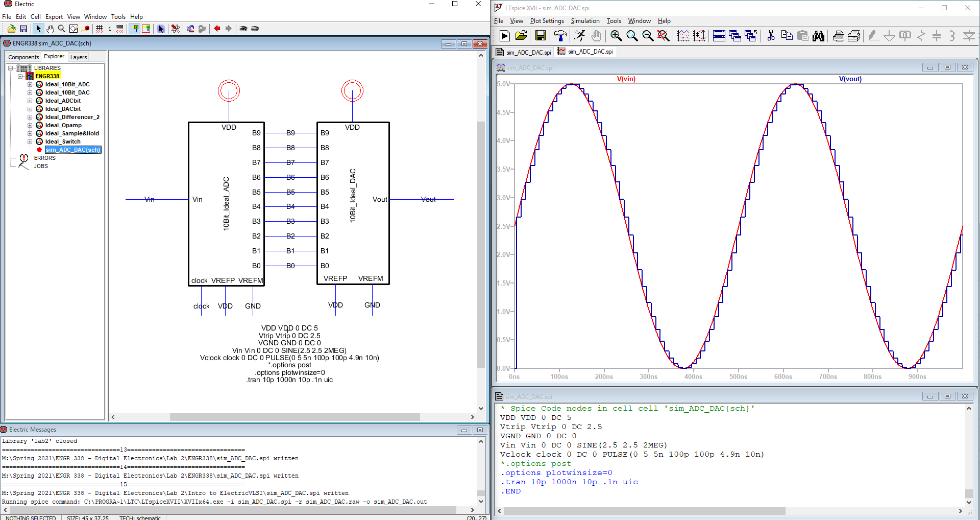This screenshot has height=520, width=980.
Task: Click the V(vout) trace label
Action: click(850, 79)
